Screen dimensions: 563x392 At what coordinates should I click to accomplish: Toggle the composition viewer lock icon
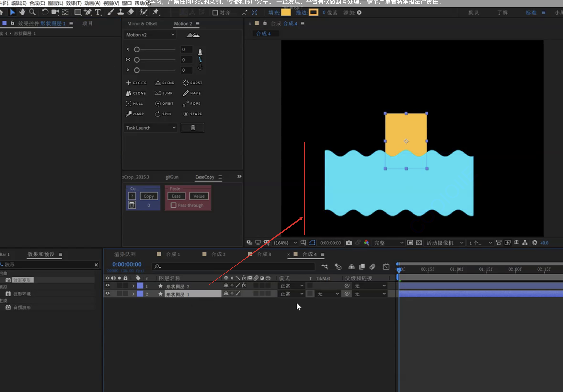pos(265,23)
